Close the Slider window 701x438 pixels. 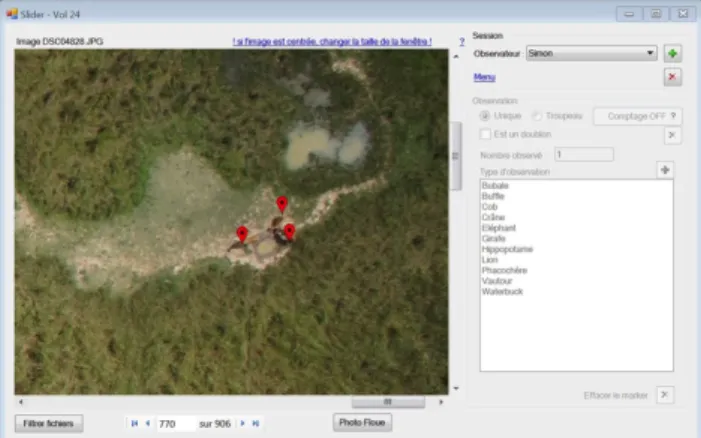click(x=683, y=14)
